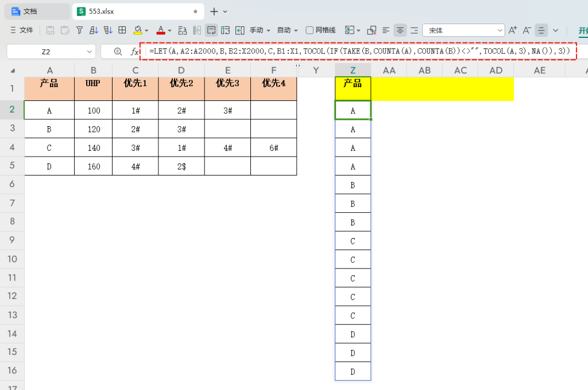The height and width of the screenshot is (390, 588).
Task: Click the fx insert function icon
Action: 134,52
